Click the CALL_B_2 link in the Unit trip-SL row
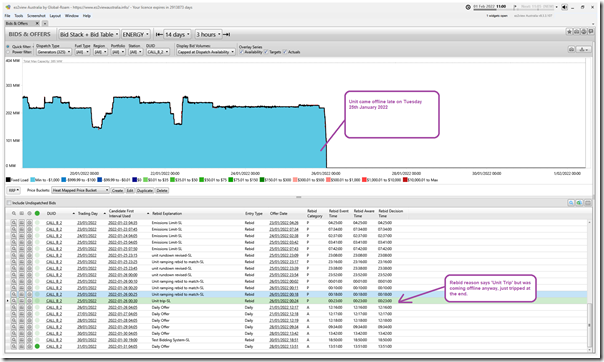Screen dimensions: 604x362 coord(54,301)
